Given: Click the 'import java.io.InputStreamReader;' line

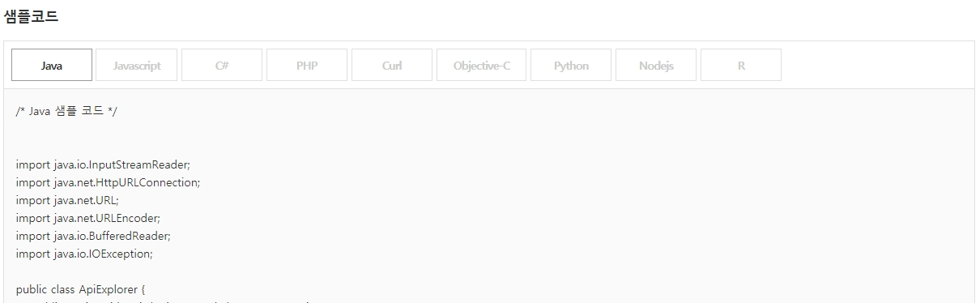Looking at the screenshot, I should coord(103,164).
